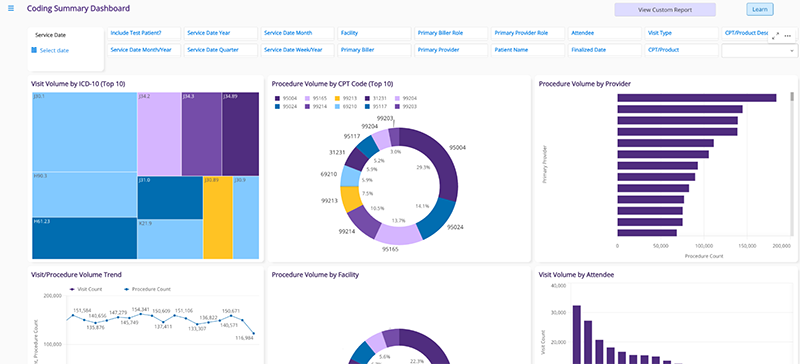Open the Service Date Week/Year filter
Viewport: 800px width, 364px height.
tap(297, 50)
